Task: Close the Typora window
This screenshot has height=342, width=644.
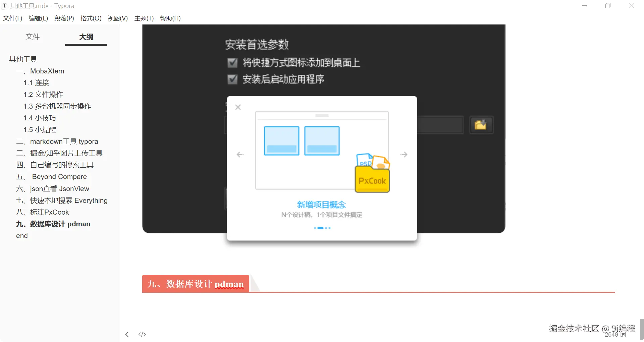Action: click(x=632, y=6)
